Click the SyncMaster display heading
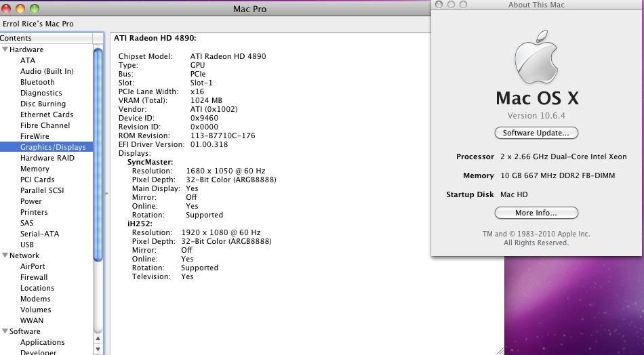Viewport: 644px width, 355px height. 150,162
